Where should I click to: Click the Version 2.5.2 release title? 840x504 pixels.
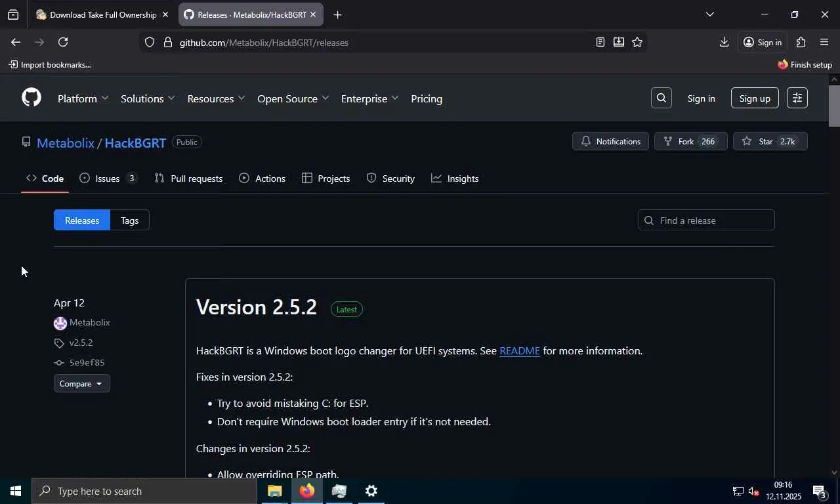[x=257, y=307]
